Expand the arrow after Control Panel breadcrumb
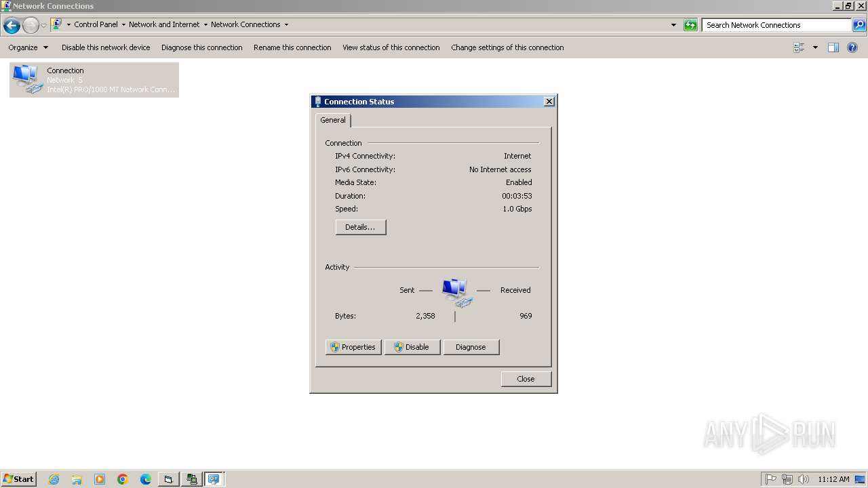 pos(123,25)
